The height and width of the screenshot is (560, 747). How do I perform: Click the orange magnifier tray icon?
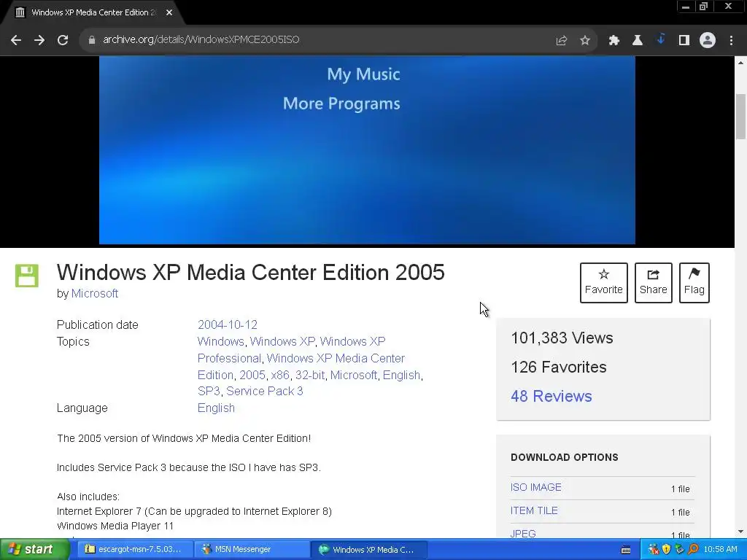pyautogui.click(x=693, y=550)
